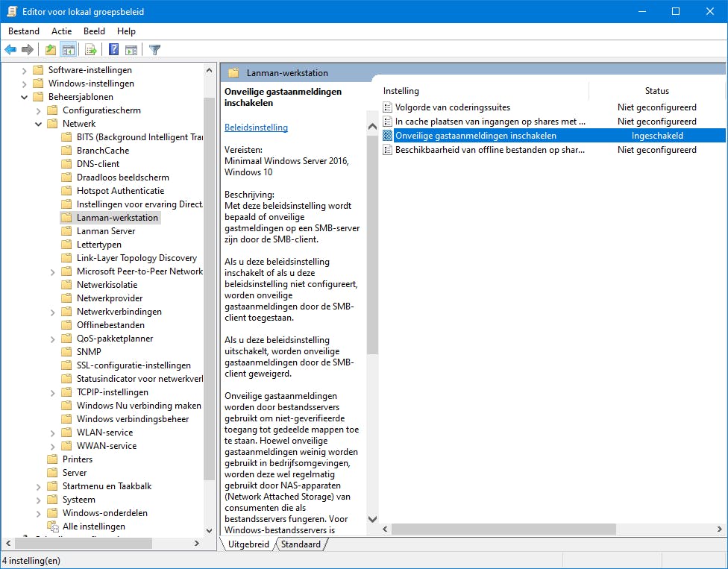Open Help via the question mark icon
This screenshot has width=728, height=569.
113,49
